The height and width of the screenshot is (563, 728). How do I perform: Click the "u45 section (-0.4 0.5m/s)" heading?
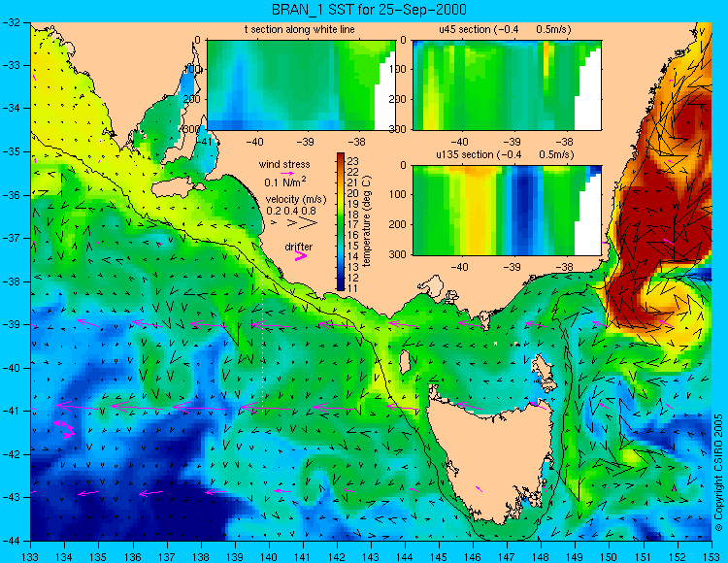(x=505, y=30)
